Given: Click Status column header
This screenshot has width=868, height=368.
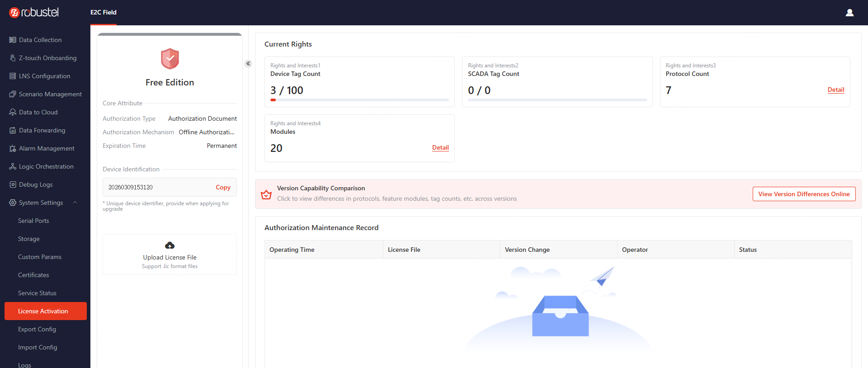Looking at the screenshot, I should pos(793,250).
